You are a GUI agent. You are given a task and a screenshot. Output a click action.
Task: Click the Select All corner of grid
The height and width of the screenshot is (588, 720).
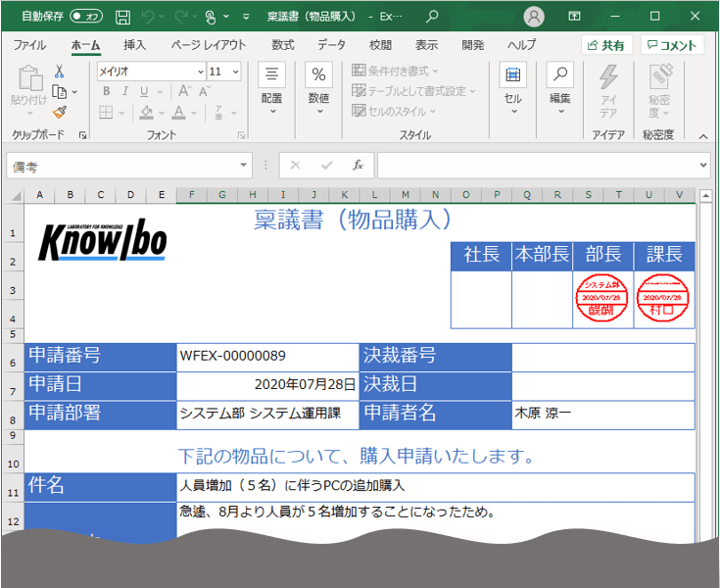14,195
